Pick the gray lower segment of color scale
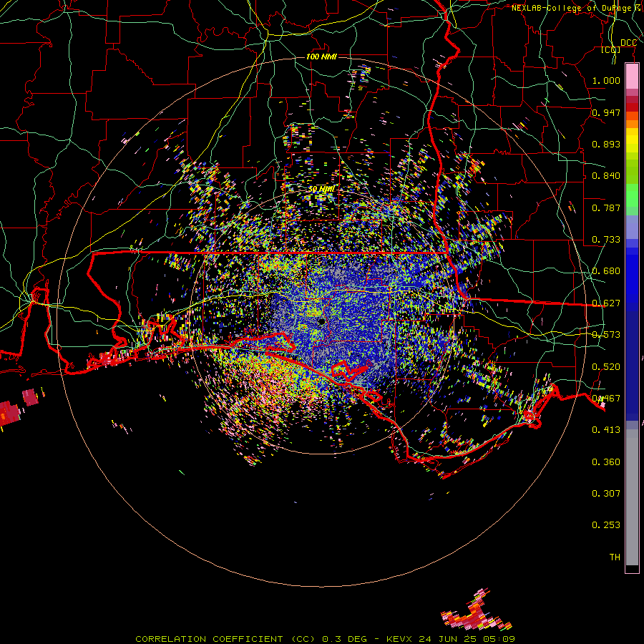Screen dimensions: 644x644 pyautogui.click(x=632, y=497)
